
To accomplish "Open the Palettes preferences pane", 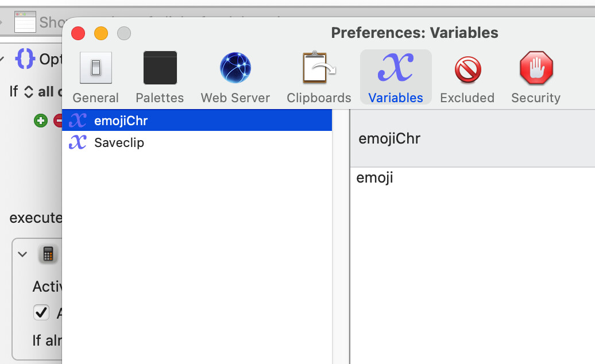I will 160,77.
